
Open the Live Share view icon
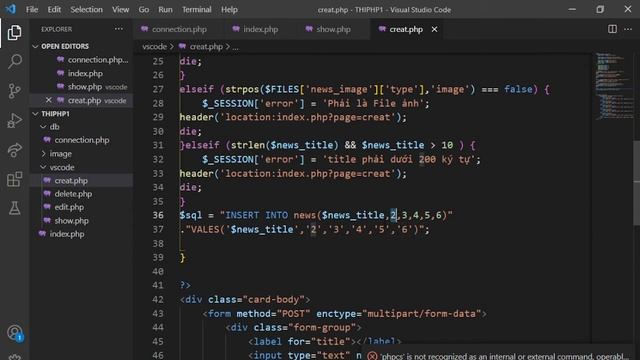pos(14,150)
